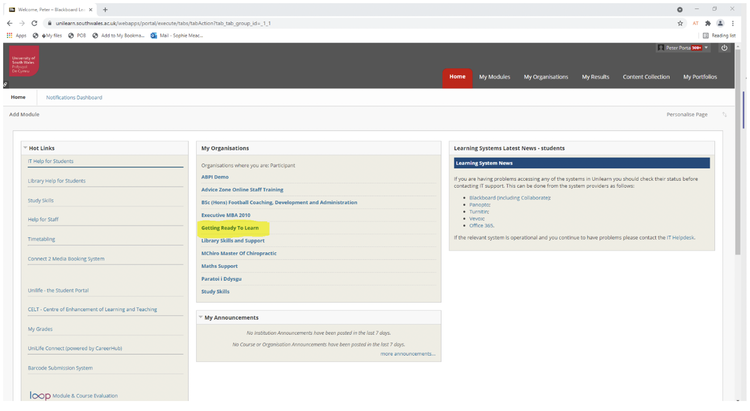The height and width of the screenshot is (411, 750).
Task: Open a new browser tab with plus icon
Action: [x=106, y=9]
